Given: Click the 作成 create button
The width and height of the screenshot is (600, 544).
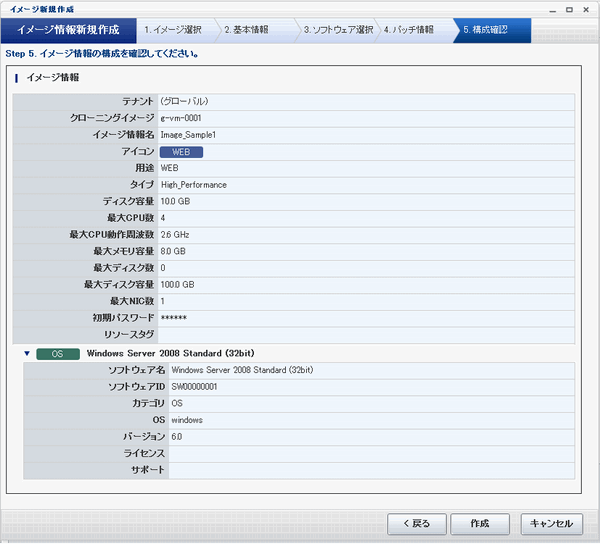Looking at the screenshot, I should [480, 524].
